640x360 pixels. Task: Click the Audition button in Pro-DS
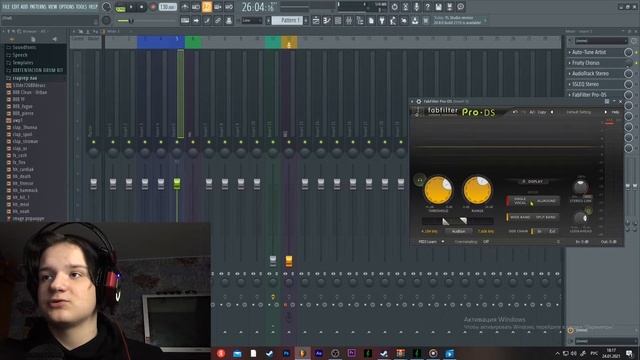(x=458, y=231)
